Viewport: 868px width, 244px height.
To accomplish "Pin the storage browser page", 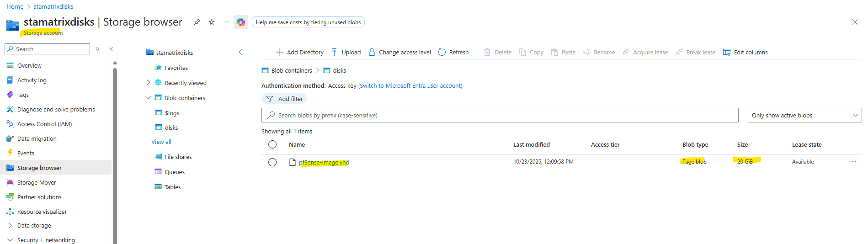I will click(197, 22).
